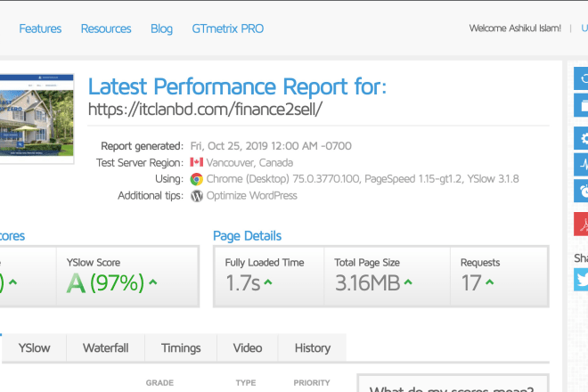Switch to the Waterfall tab

click(106, 348)
